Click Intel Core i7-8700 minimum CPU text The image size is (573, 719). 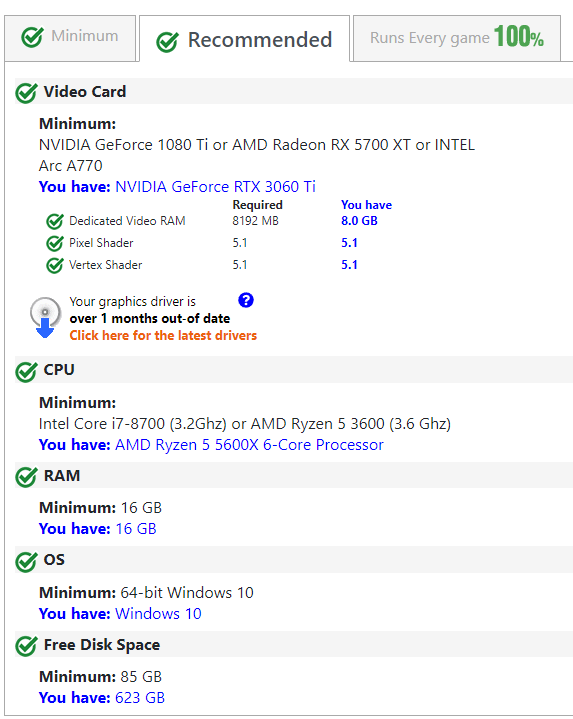click(245, 424)
